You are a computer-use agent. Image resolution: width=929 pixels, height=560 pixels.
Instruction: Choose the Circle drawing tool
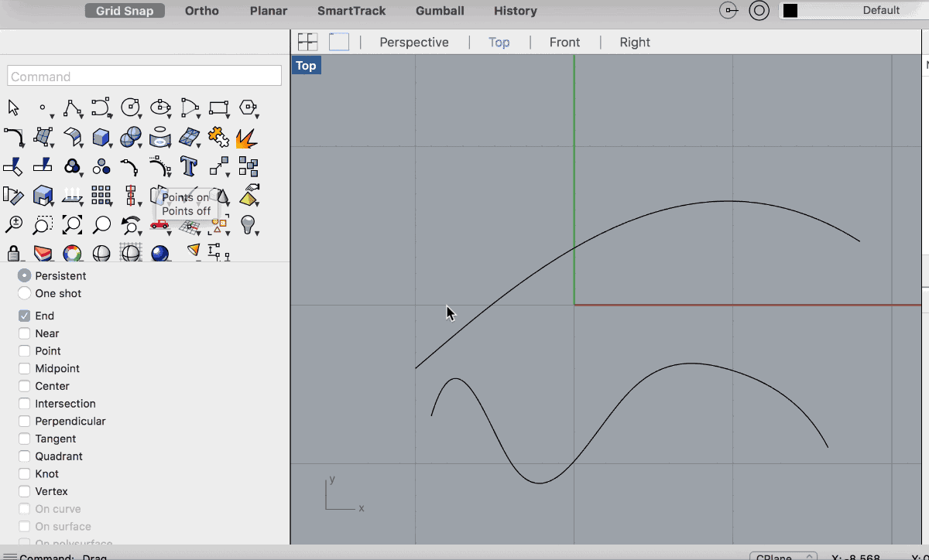(130, 107)
